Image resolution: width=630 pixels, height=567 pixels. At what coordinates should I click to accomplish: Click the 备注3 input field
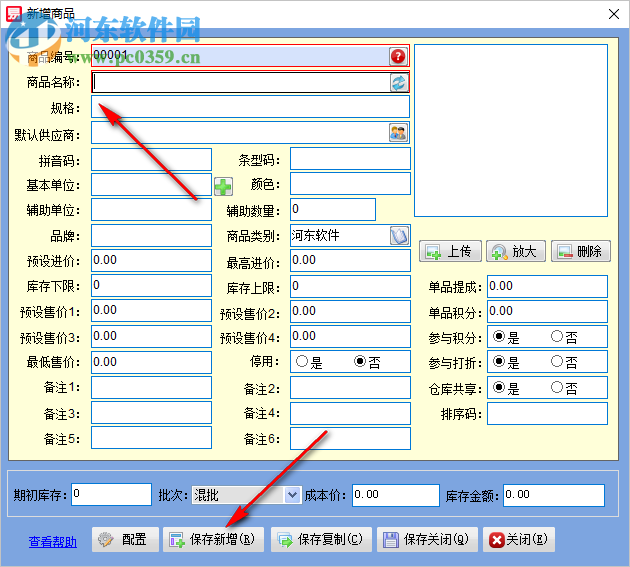point(151,413)
